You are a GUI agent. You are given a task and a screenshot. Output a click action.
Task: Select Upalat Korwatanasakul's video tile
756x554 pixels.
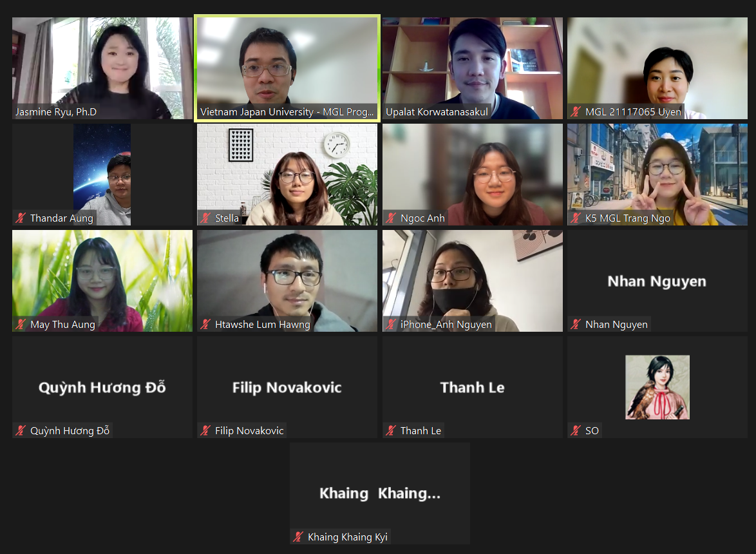click(x=473, y=68)
